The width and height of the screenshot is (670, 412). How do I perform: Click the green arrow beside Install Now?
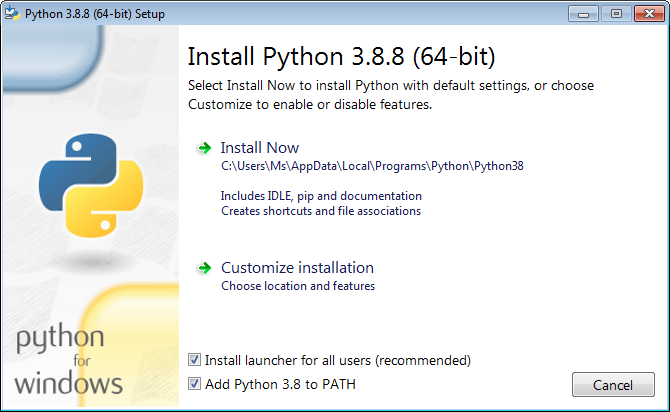(x=205, y=148)
